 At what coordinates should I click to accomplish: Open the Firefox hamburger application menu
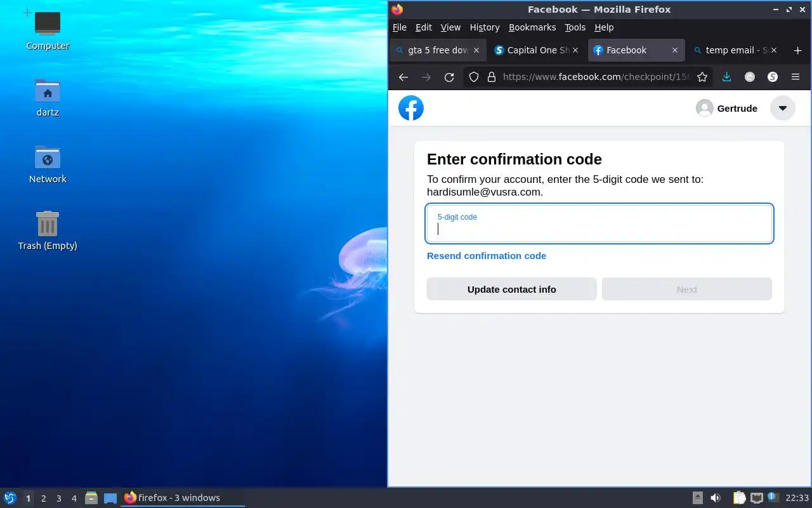(796, 77)
